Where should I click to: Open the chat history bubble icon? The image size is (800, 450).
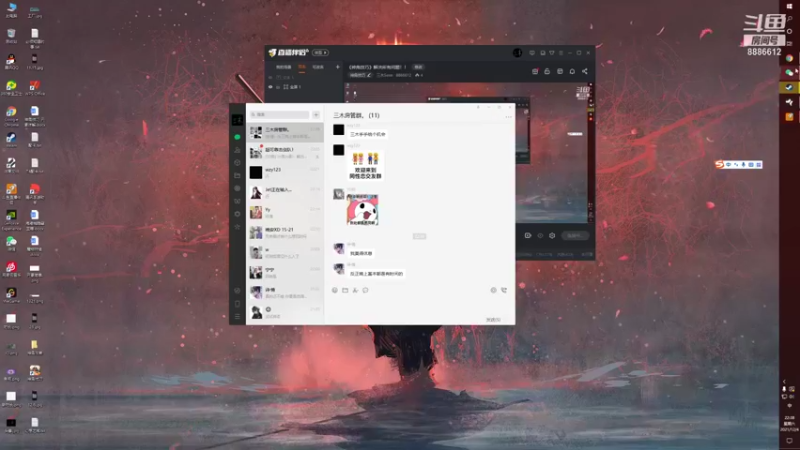coord(365,290)
